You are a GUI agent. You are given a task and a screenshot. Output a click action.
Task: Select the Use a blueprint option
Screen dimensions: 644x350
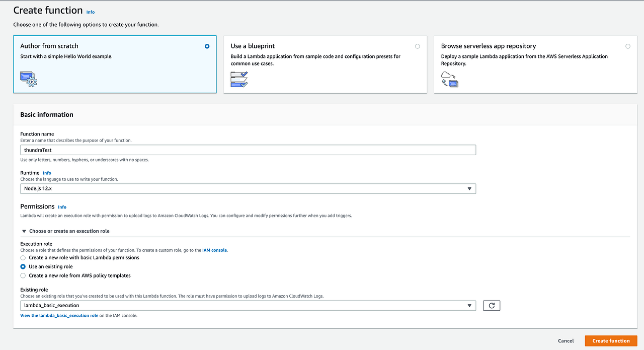[417, 46]
